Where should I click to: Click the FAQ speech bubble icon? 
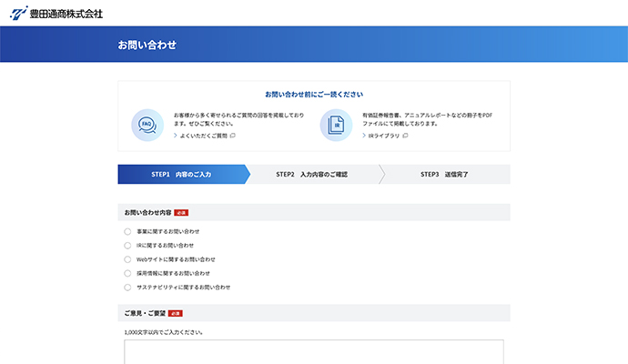[147, 124]
